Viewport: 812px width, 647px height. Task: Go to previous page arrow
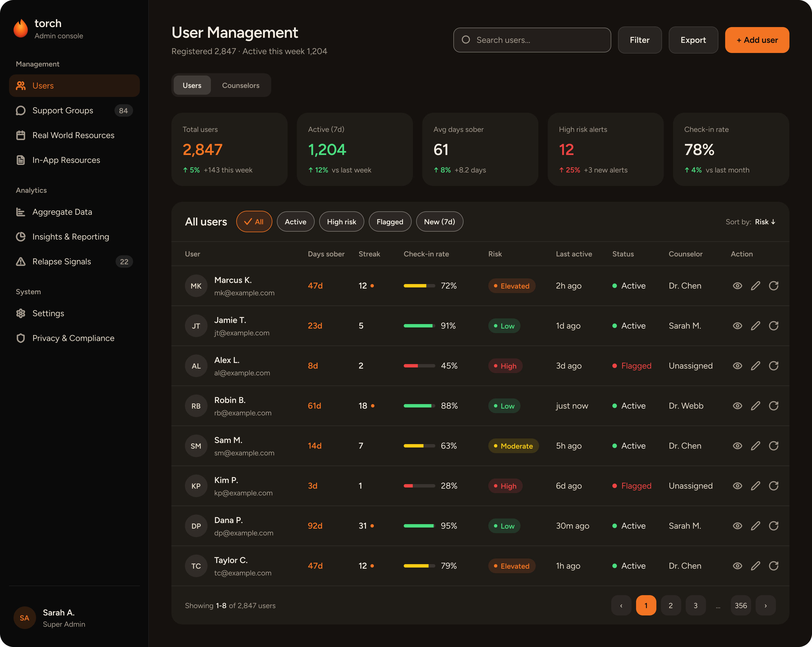[x=621, y=606]
